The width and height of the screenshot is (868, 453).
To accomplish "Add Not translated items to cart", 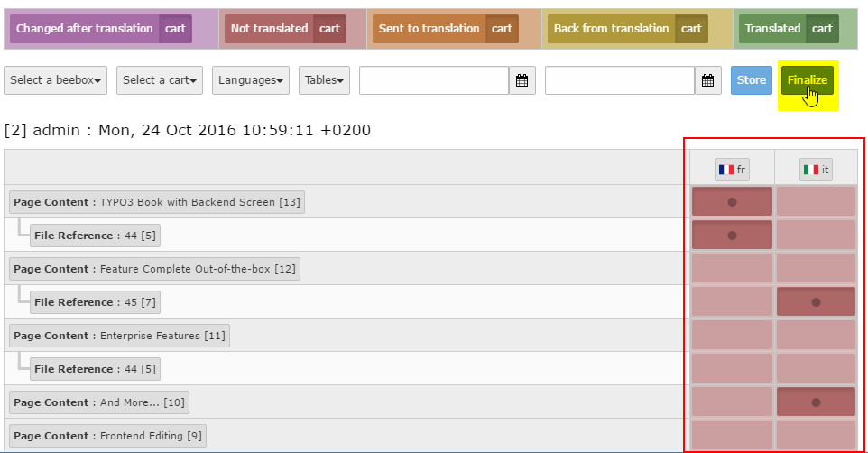I will pos(329,29).
